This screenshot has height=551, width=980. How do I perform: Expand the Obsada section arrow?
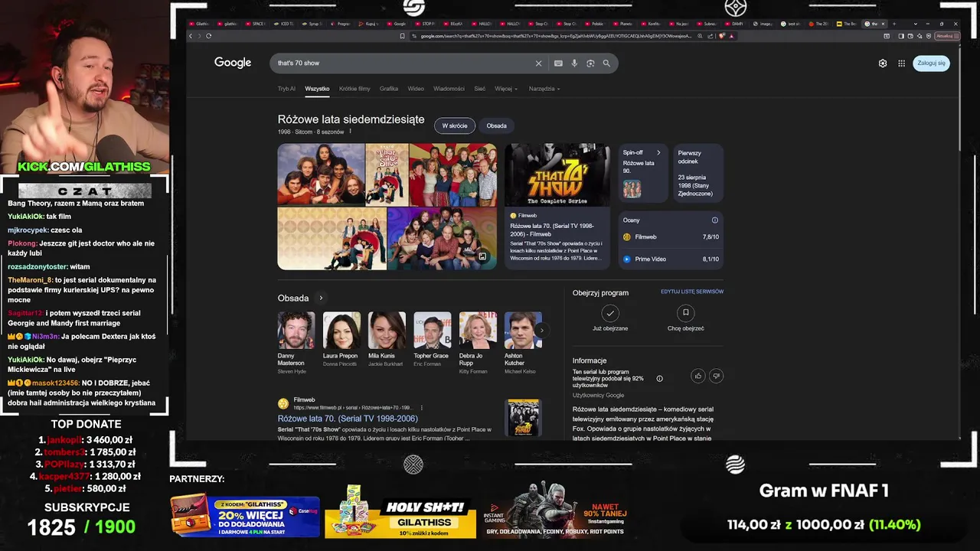(x=321, y=298)
